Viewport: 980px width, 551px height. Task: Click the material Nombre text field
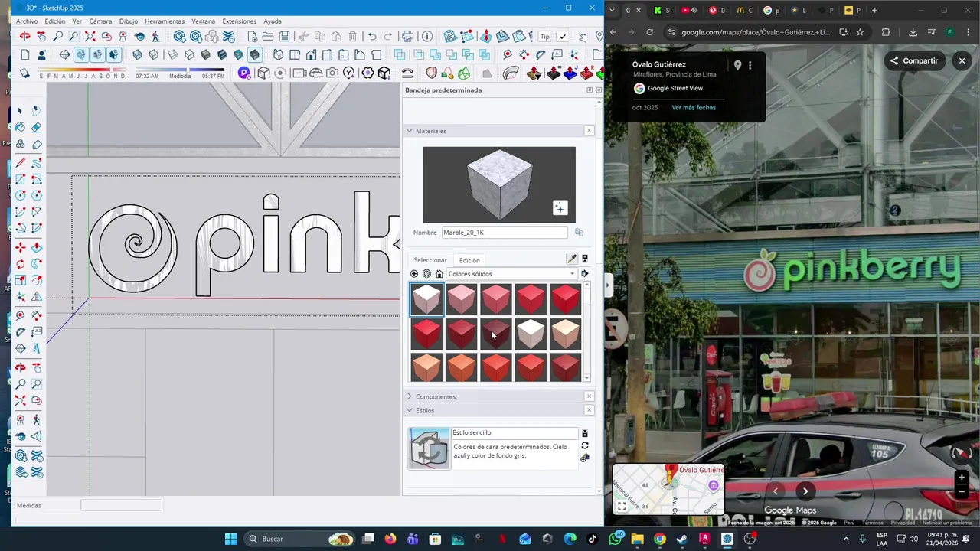point(505,232)
